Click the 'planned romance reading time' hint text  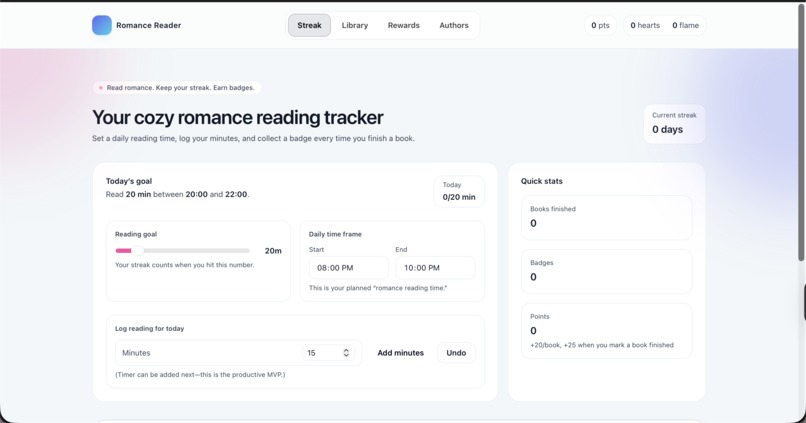point(378,288)
